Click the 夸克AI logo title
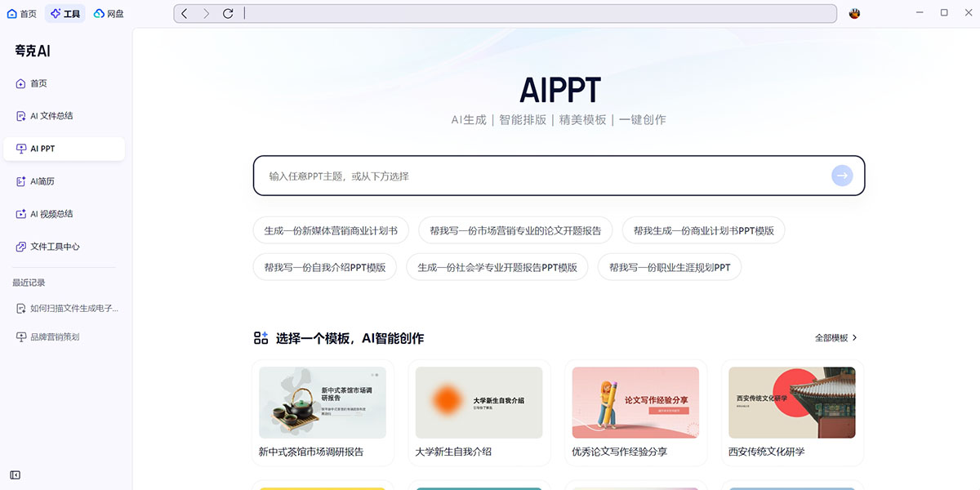This screenshot has width=980, height=490. click(33, 51)
